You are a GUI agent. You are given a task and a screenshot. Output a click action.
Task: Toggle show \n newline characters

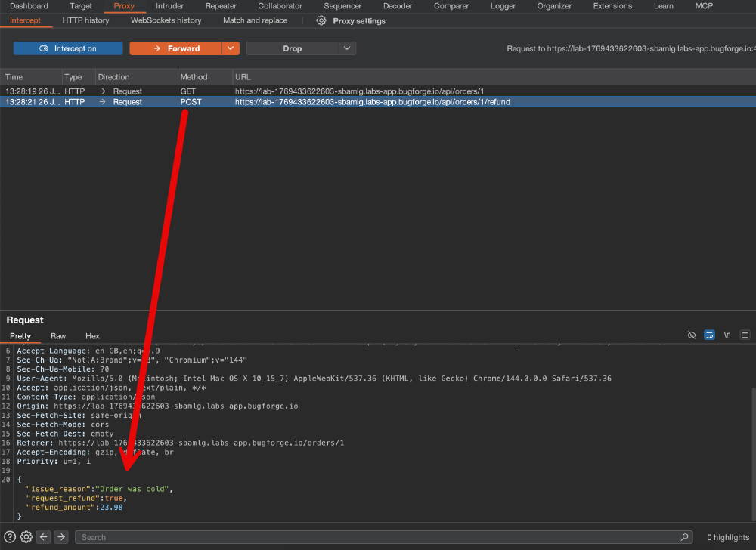(x=727, y=335)
